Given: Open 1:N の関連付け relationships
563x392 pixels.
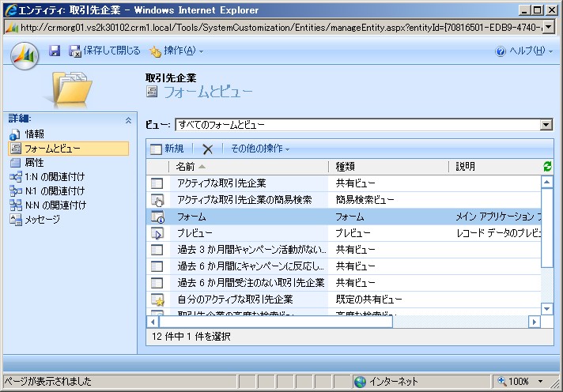Looking at the screenshot, I should [x=55, y=176].
